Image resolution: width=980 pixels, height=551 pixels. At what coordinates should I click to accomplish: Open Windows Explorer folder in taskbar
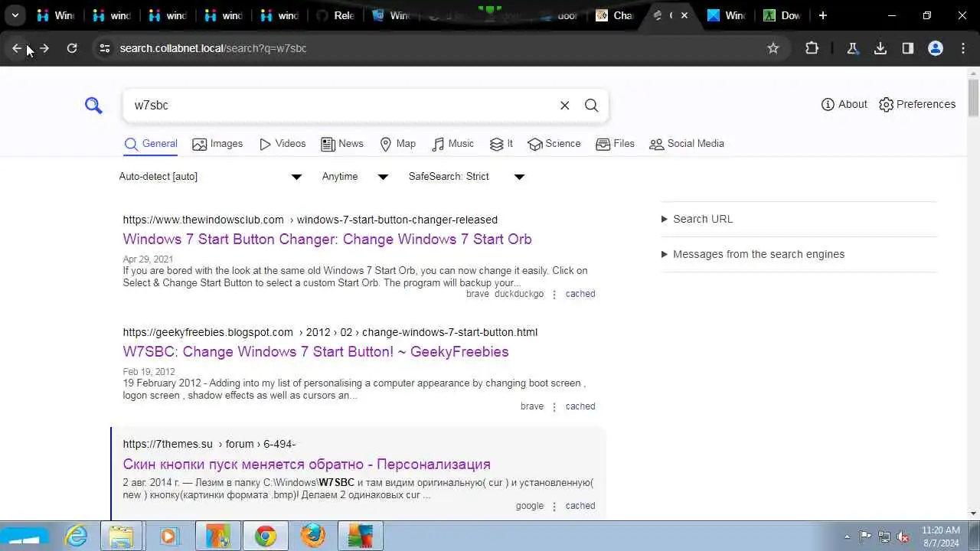[121, 536]
